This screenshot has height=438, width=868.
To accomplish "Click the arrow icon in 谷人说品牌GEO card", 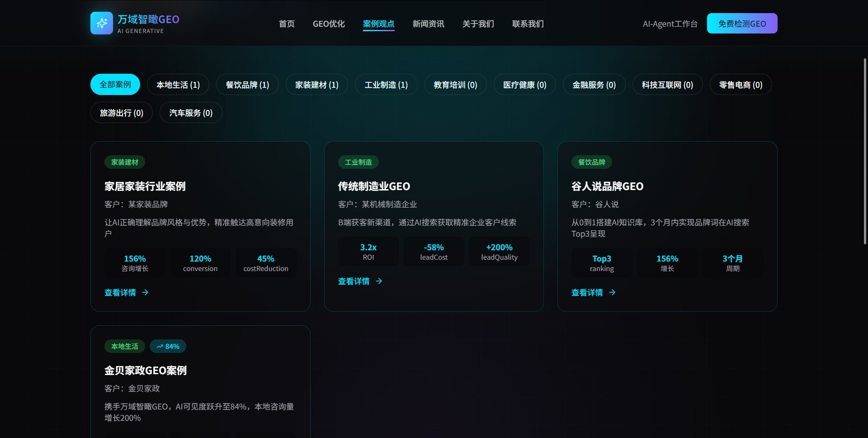I will (612, 293).
